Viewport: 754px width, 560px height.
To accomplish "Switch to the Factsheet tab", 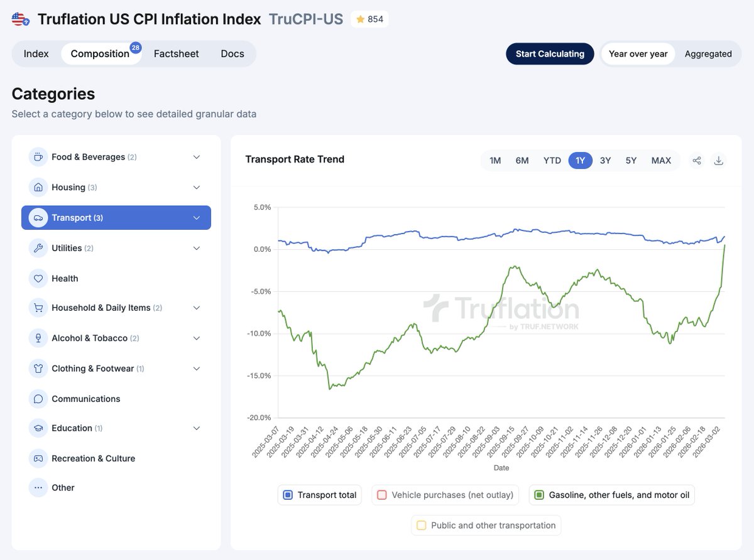I will pyautogui.click(x=176, y=53).
